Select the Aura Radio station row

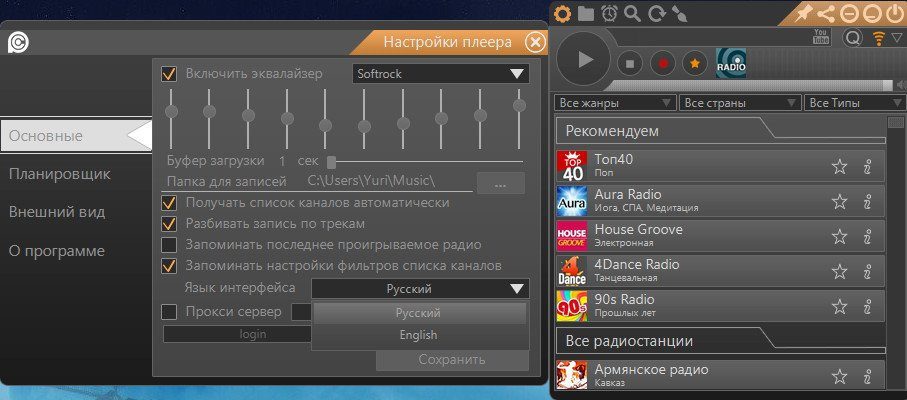[720, 201]
